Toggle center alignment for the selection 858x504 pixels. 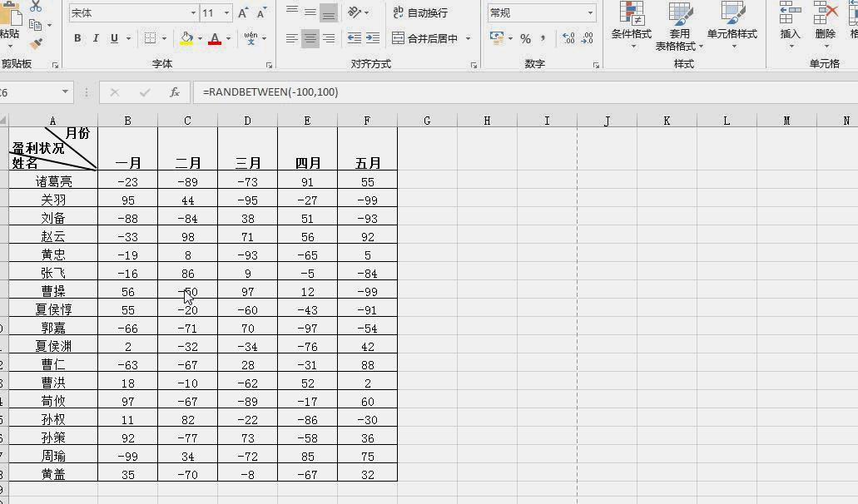click(x=309, y=38)
